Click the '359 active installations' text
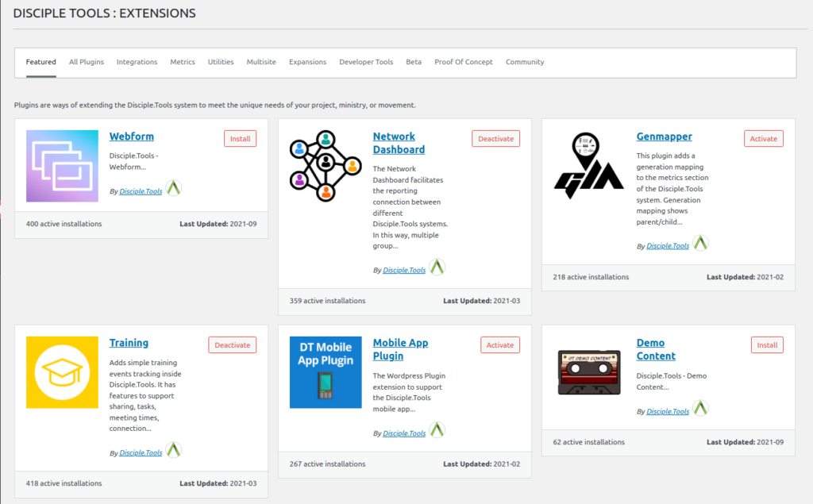Screen dimensions: 813x504 point(327,301)
